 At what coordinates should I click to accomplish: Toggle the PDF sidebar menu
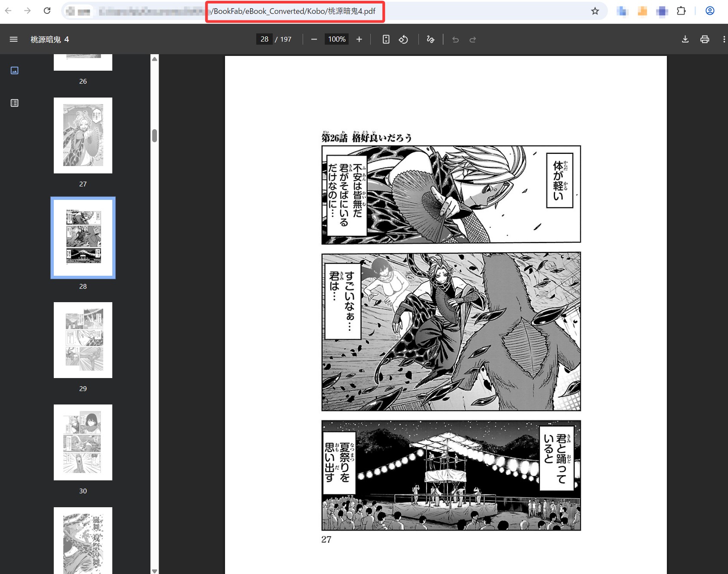click(13, 39)
